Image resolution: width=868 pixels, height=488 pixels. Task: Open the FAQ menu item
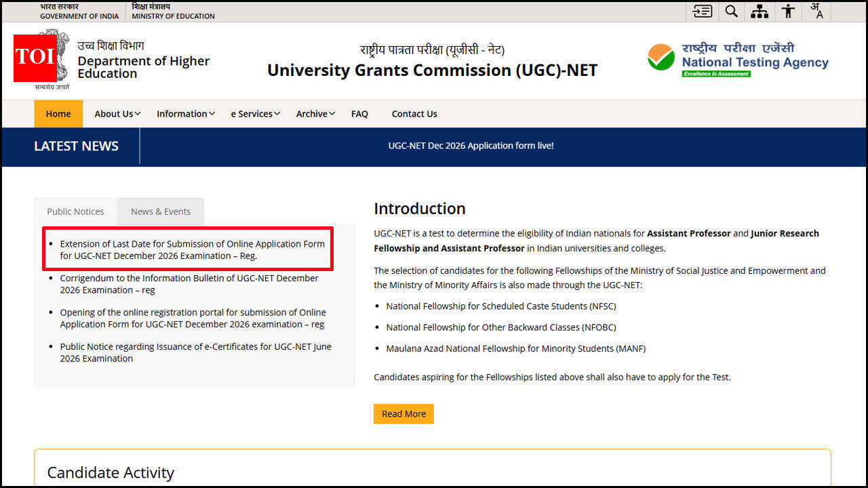click(359, 114)
